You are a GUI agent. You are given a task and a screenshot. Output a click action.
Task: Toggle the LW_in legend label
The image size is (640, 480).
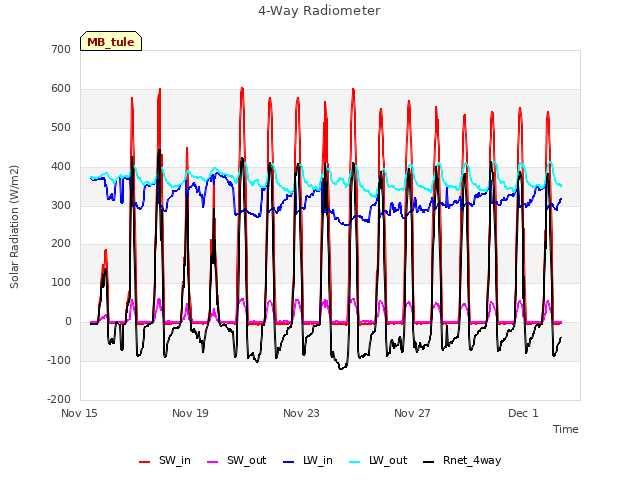coord(318,460)
